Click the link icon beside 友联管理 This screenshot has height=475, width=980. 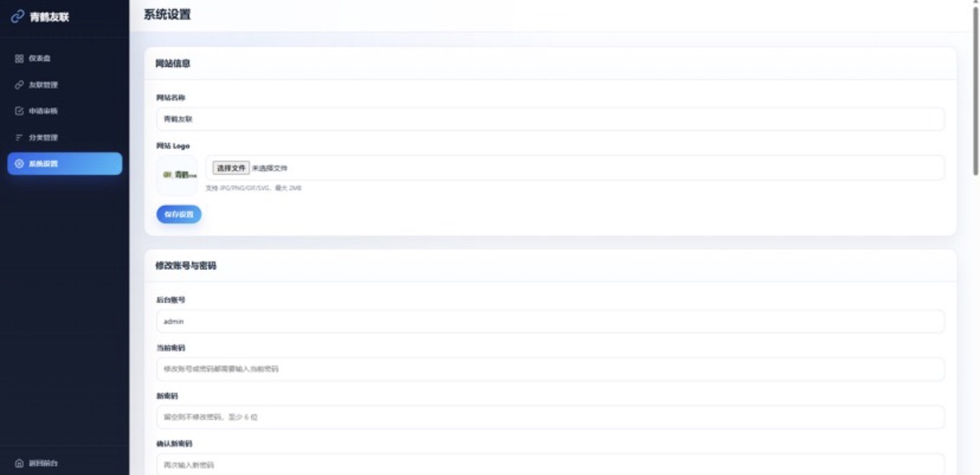point(20,84)
